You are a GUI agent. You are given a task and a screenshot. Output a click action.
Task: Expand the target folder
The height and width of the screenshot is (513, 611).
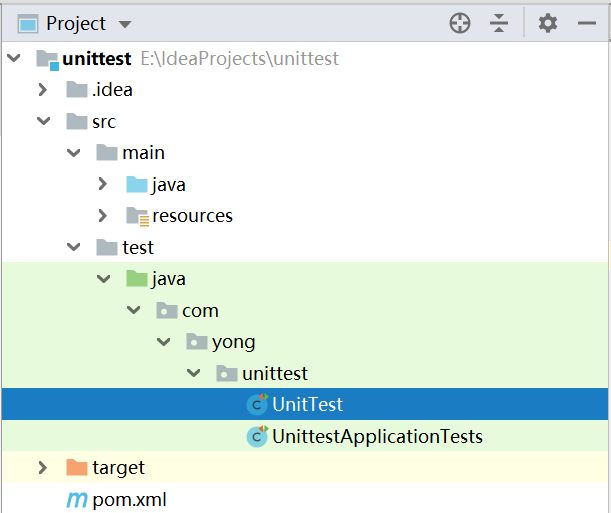[42, 467]
